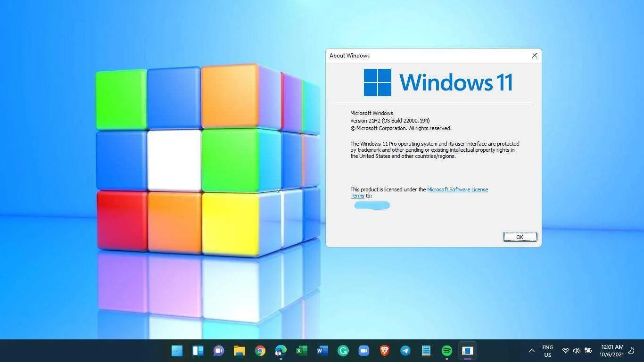Click the Version 21H2 build text
The width and height of the screenshot is (644, 362).
[x=390, y=121]
